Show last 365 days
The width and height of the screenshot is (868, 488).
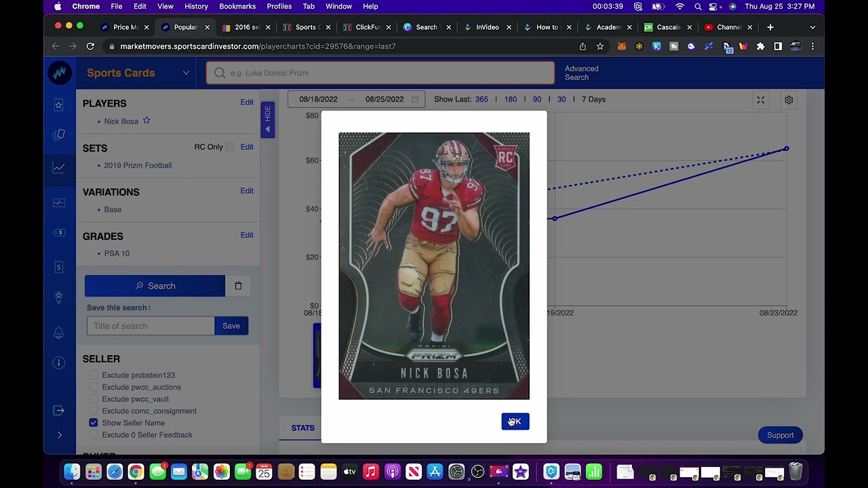tap(481, 99)
